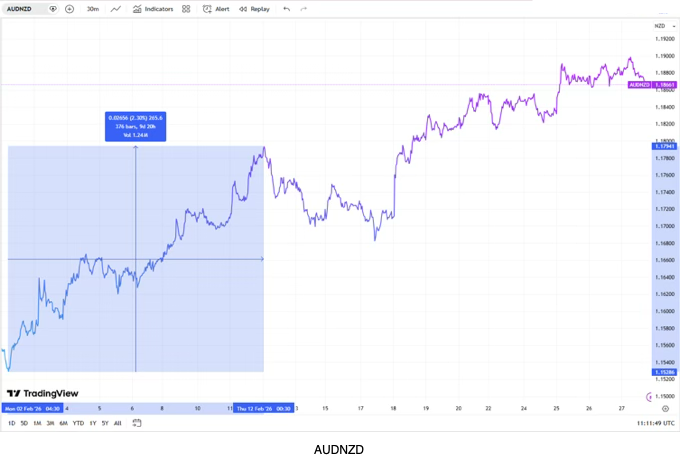Select the 1M time range
Viewport: 680px width, 466px height.
tap(37, 423)
